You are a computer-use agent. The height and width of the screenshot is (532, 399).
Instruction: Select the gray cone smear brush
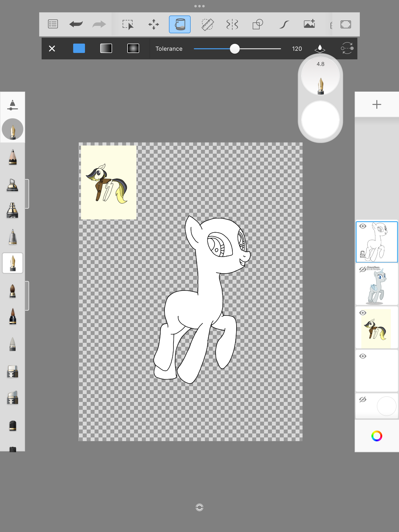coord(13,344)
